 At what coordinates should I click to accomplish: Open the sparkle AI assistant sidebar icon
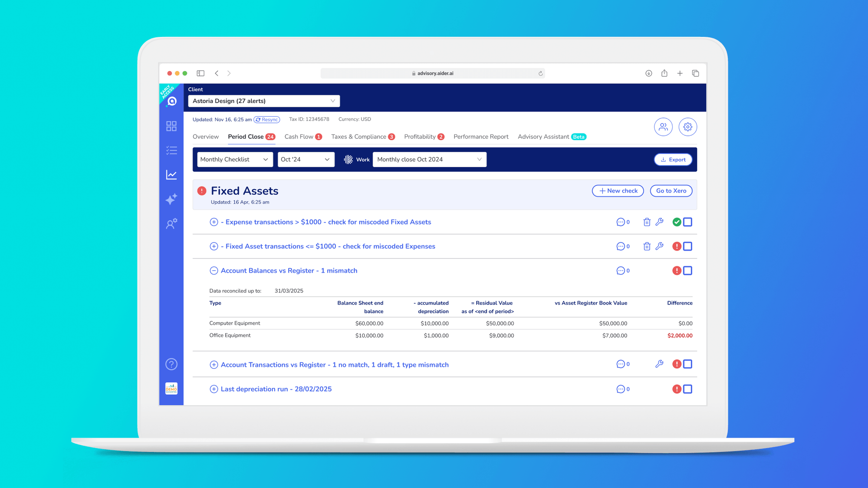171,199
